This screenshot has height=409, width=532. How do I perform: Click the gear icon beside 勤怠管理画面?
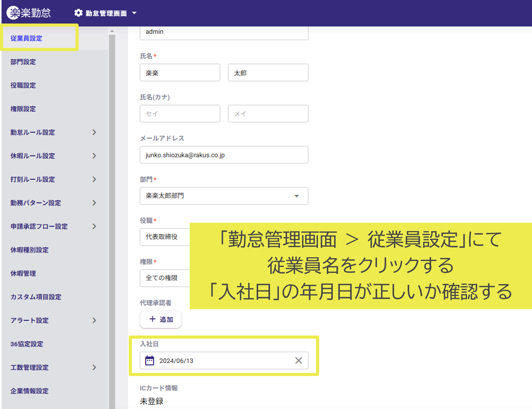[x=78, y=13]
